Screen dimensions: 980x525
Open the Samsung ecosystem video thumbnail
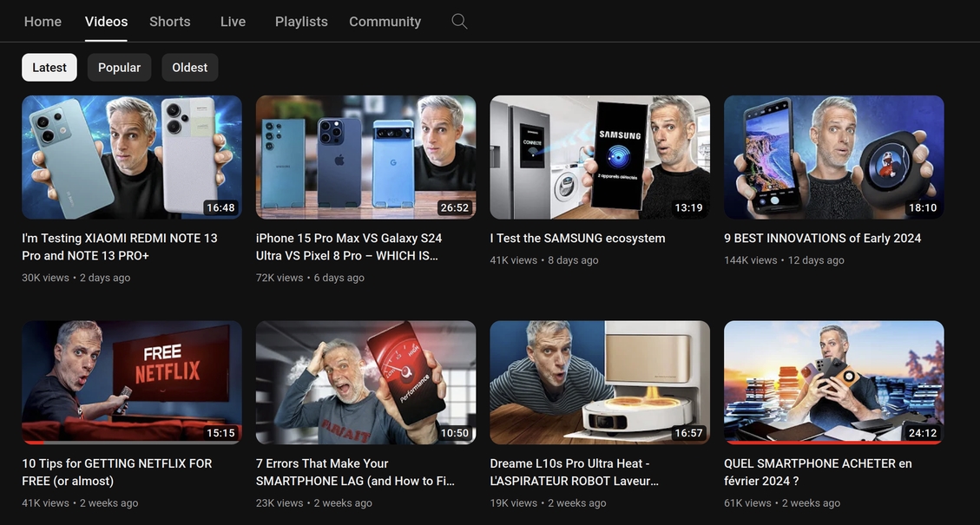coord(600,157)
